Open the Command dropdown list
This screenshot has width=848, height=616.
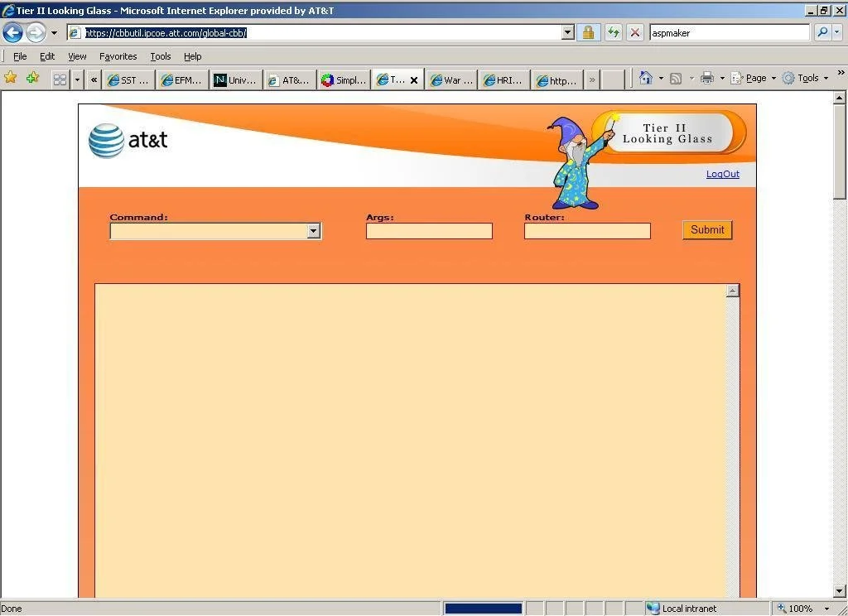tap(215, 231)
